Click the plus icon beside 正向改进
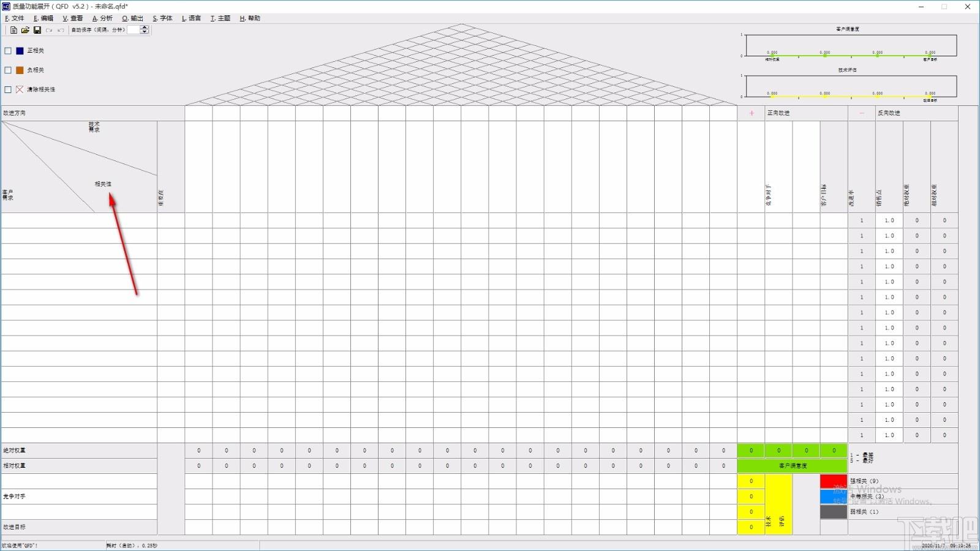 point(752,113)
